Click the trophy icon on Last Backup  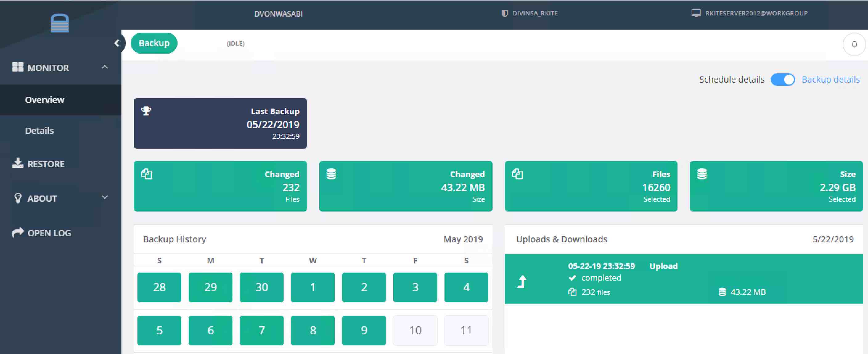146,111
